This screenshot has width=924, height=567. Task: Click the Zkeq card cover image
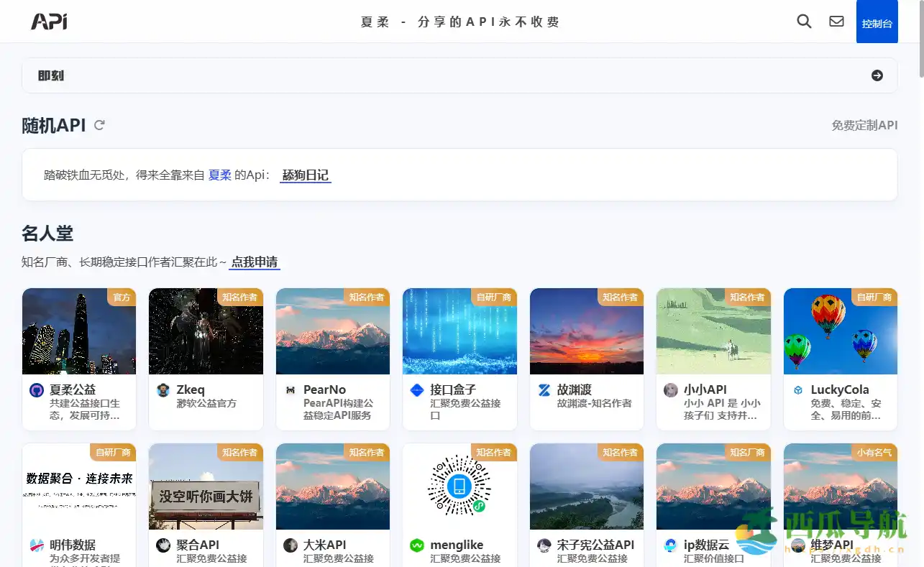(206, 331)
